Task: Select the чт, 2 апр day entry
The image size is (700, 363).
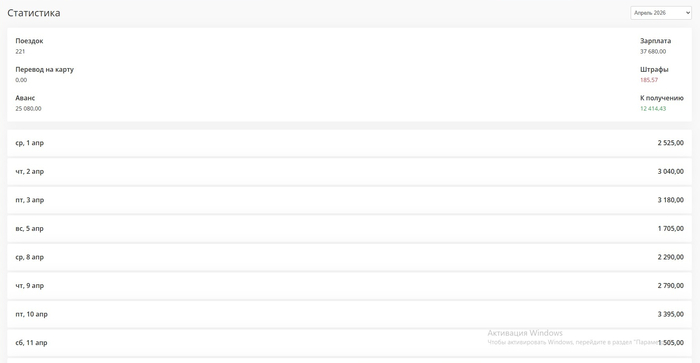Action: coord(350,171)
